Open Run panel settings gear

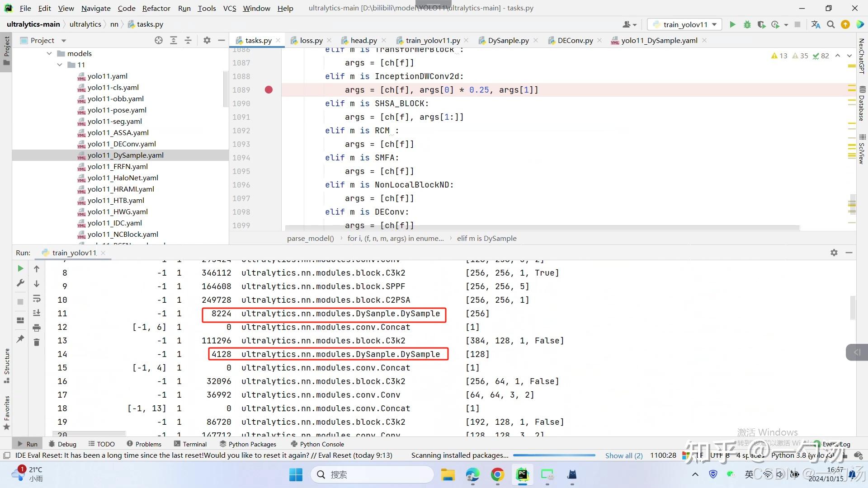point(834,253)
